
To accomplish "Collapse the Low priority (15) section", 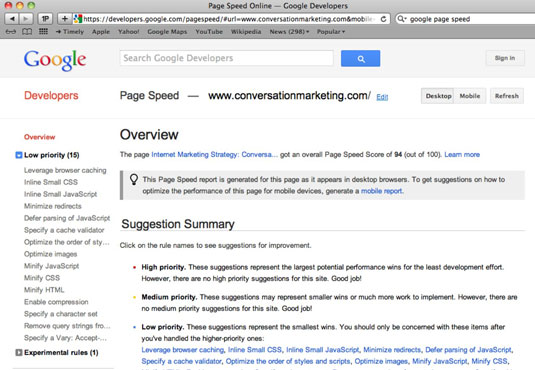I will [x=19, y=155].
